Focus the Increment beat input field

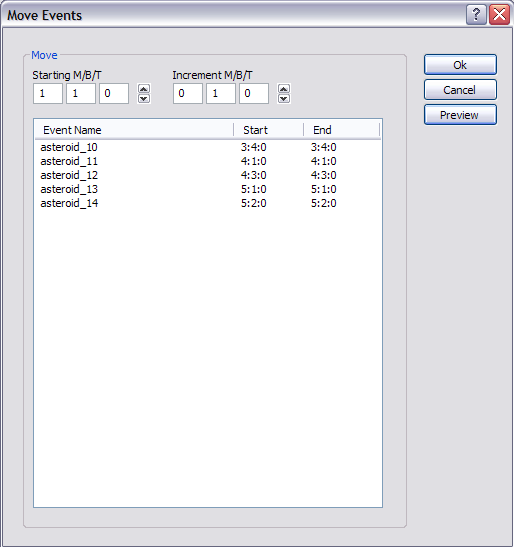click(221, 93)
